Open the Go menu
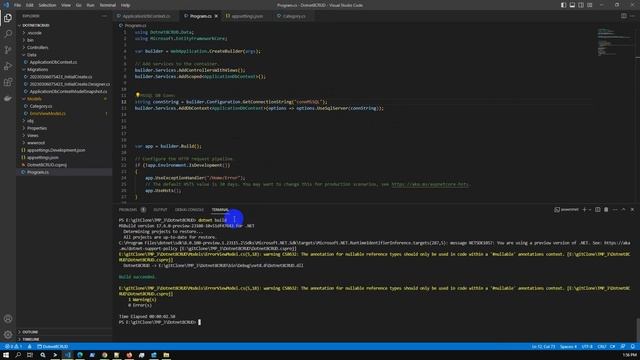Viewport: 640px width, 360px height. pyautogui.click(x=79, y=5)
